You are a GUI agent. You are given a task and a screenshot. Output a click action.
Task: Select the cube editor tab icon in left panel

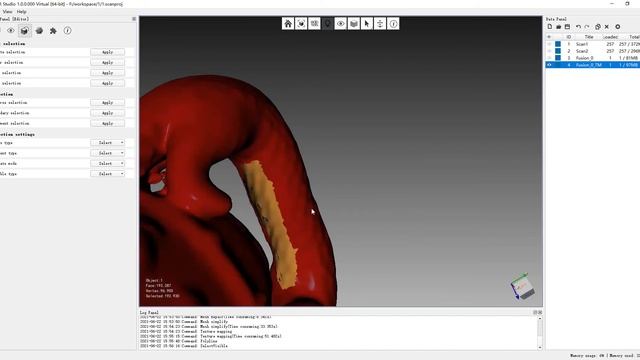point(24,31)
